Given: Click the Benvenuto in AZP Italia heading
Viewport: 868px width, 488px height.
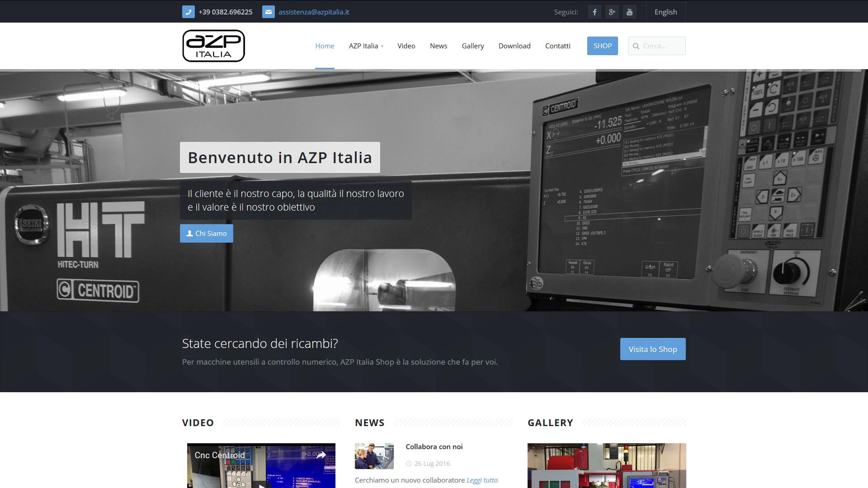Looking at the screenshot, I should click(x=280, y=158).
